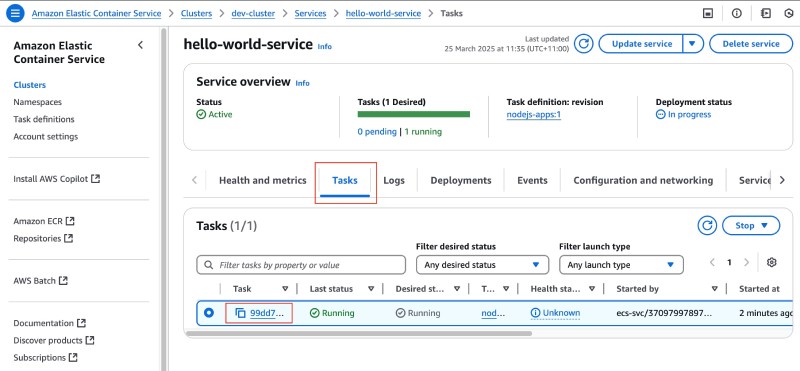Image resolution: width=800 pixels, height=371 pixels.
Task: Open the CloudShell icon in the top bar
Action: pyautogui.click(x=708, y=13)
